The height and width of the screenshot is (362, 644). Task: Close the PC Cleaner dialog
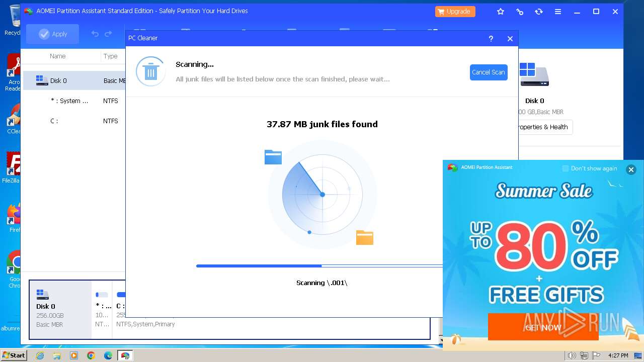510,38
